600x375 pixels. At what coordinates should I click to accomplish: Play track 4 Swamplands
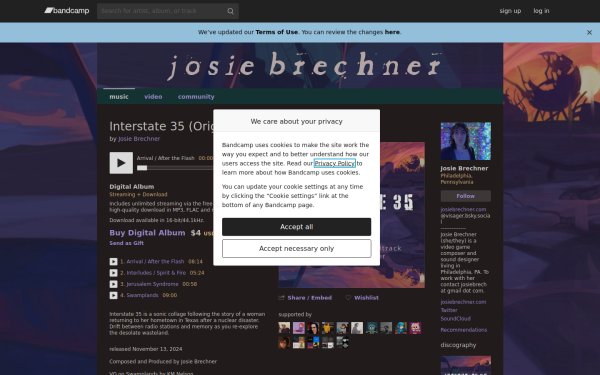(x=113, y=295)
